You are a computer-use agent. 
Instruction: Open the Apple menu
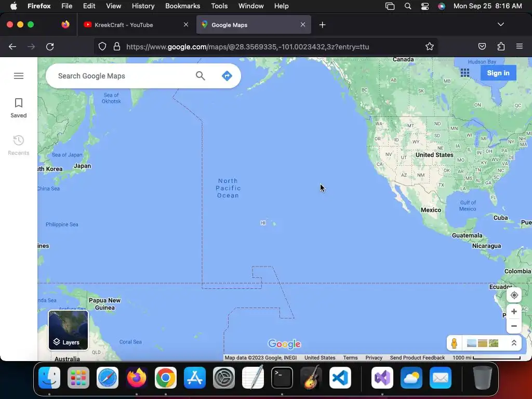pos(14,6)
